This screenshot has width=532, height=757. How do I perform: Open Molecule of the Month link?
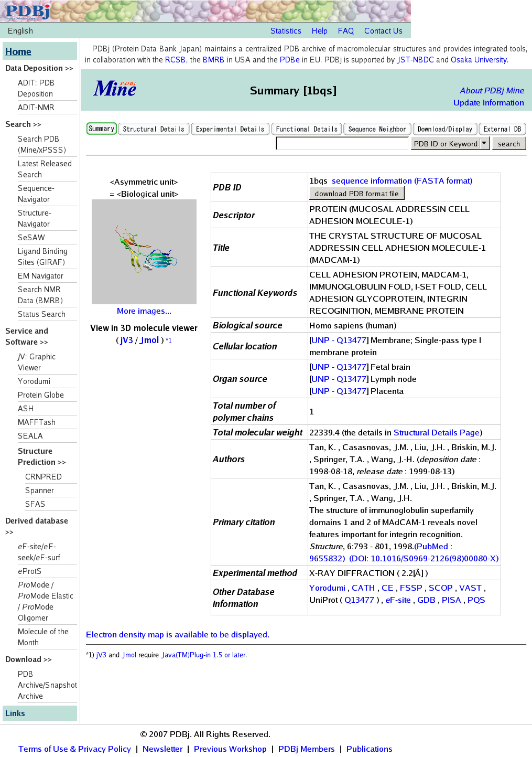(x=43, y=637)
